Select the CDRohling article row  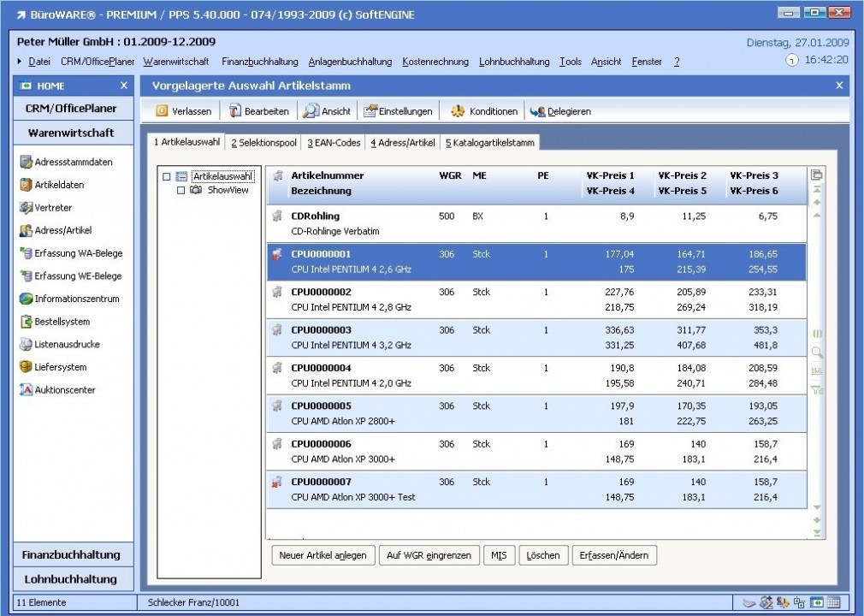coord(536,223)
